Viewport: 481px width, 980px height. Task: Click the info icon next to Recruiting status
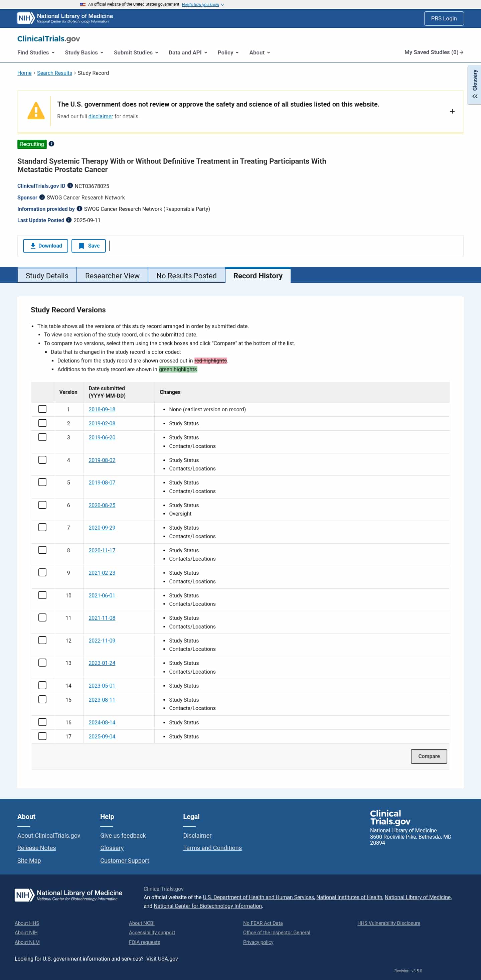51,144
